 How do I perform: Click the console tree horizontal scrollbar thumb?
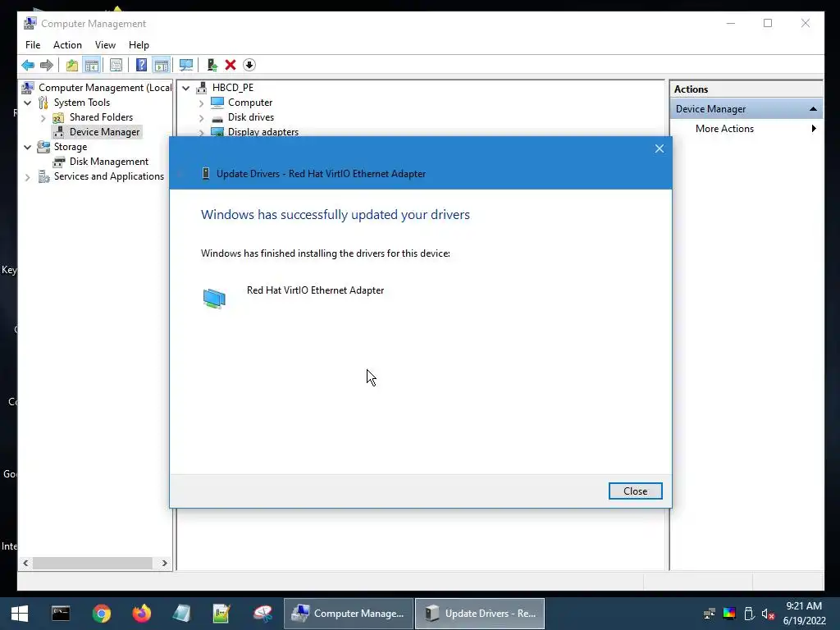pos(92,563)
